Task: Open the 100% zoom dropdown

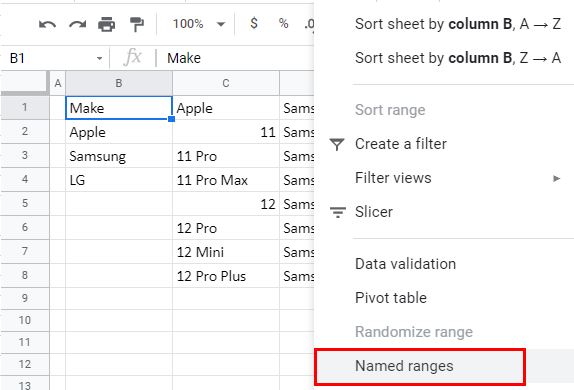Action: click(199, 24)
